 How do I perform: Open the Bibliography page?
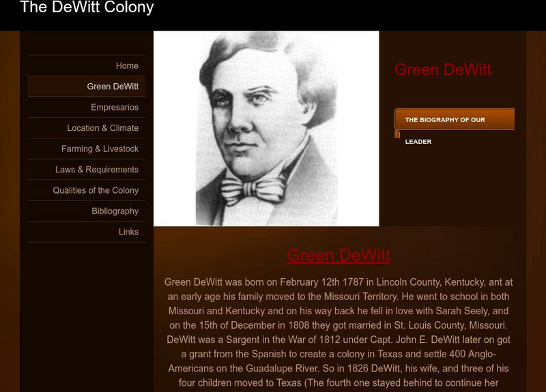click(x=87, y=211)
